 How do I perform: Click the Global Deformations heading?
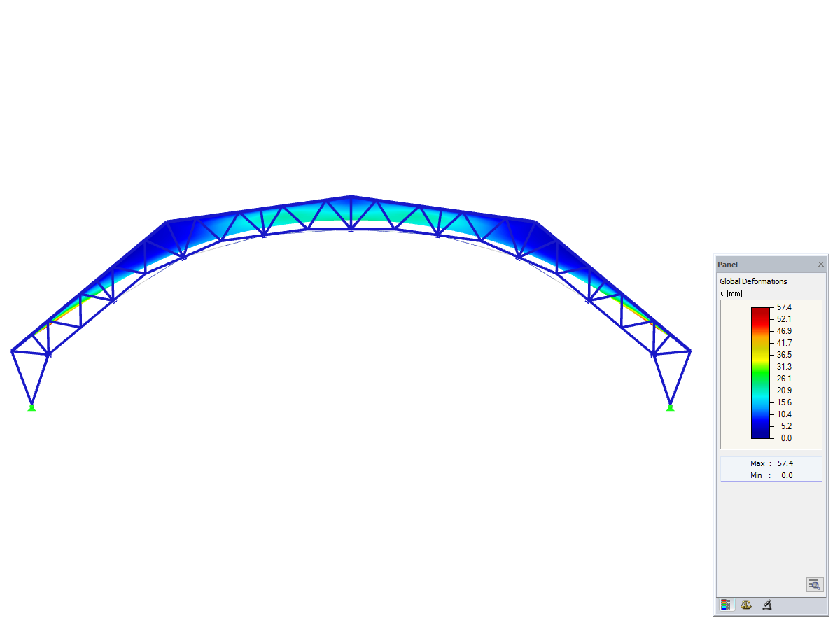point(753,281)
